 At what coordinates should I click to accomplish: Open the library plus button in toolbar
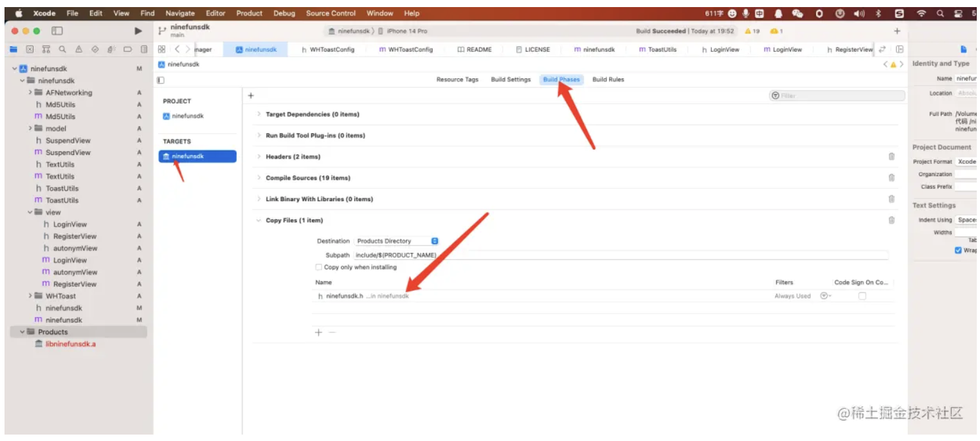coord(897,31)
